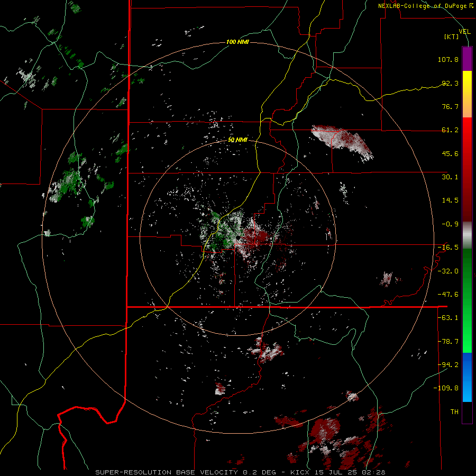Pick the black TH segment of color bar
476x476 pixels.
pos(467,412)
